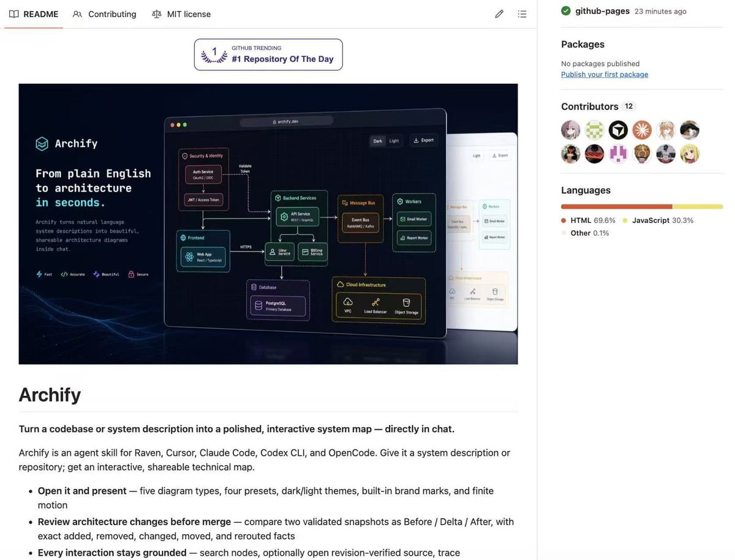Open the #1 Repository Of The Day badge
Image resolution: width=735 pixels, height=560 pixels.
coord(268,54)
